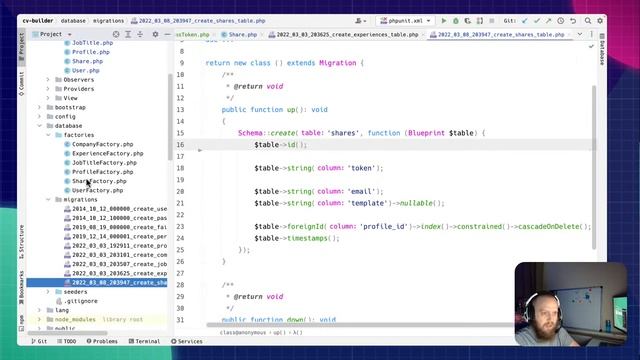
Task: Click inspection checkmark at editor top right
Action: (591, 47)
